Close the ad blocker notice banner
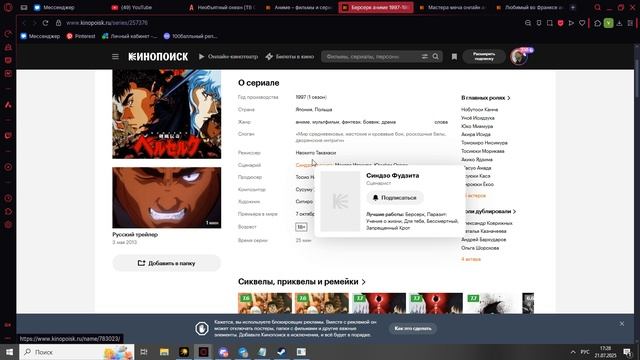Screen dimensions: 640x360 tap(622, 324)
